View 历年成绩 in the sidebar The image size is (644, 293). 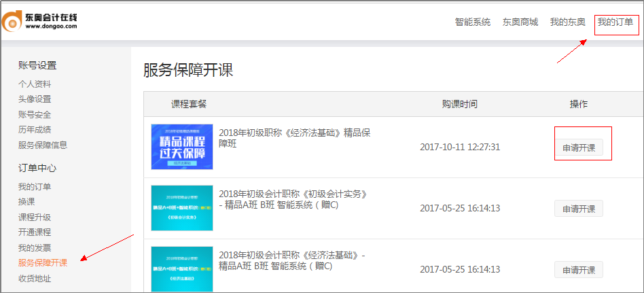(35, 129)
